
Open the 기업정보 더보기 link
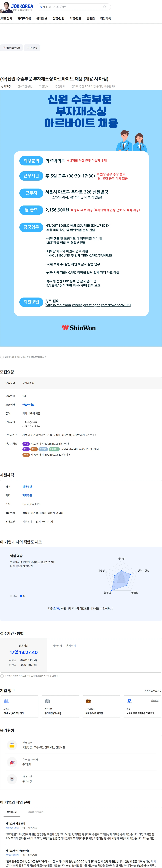153,691
